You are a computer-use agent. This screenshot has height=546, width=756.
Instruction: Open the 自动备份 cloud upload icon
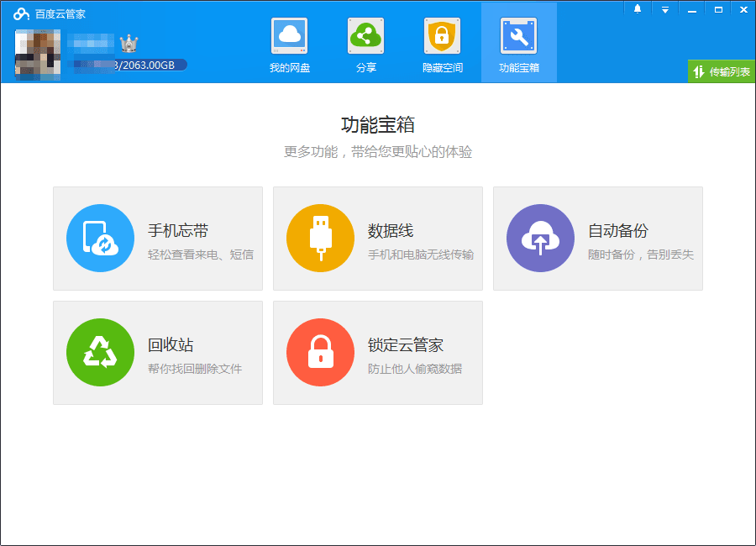click(540, 239)
